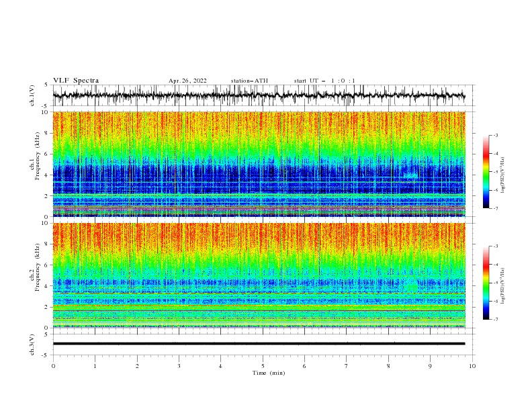Click the upper color bar's log(PSD) label
532x411 pixels.
pyautogui.click(x=502, y=175)
